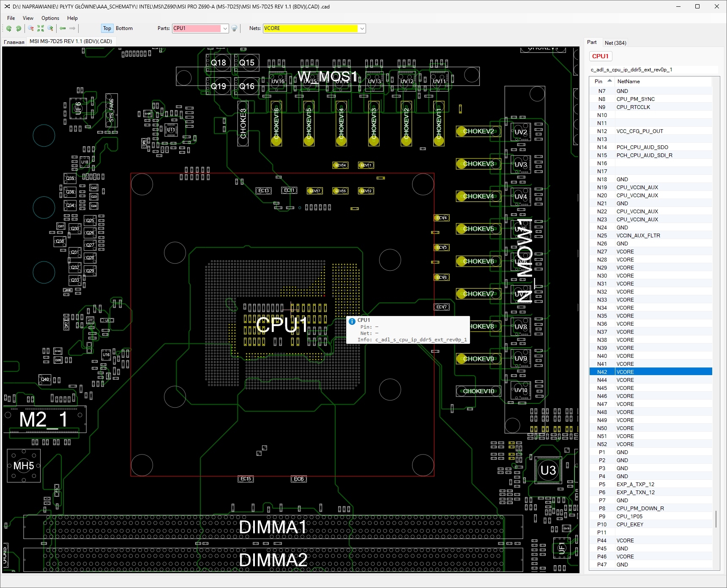Click the green back arrow icon
The image size is (727, 588).
(x=63, y=28)
